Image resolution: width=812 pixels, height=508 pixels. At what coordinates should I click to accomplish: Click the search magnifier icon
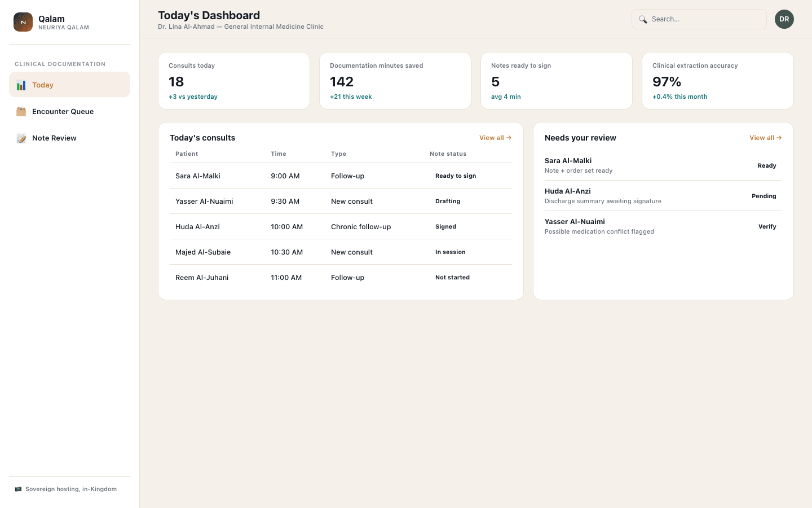[643, 19]
